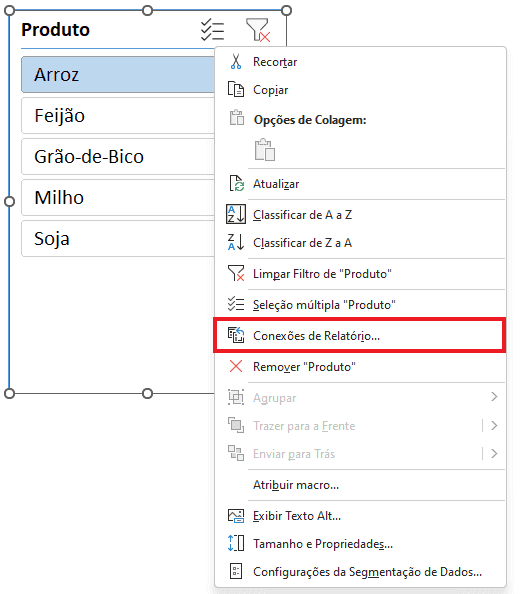Click the paste clipboard option icon
This screenshot has height=594, width=523.
[265, 150]
